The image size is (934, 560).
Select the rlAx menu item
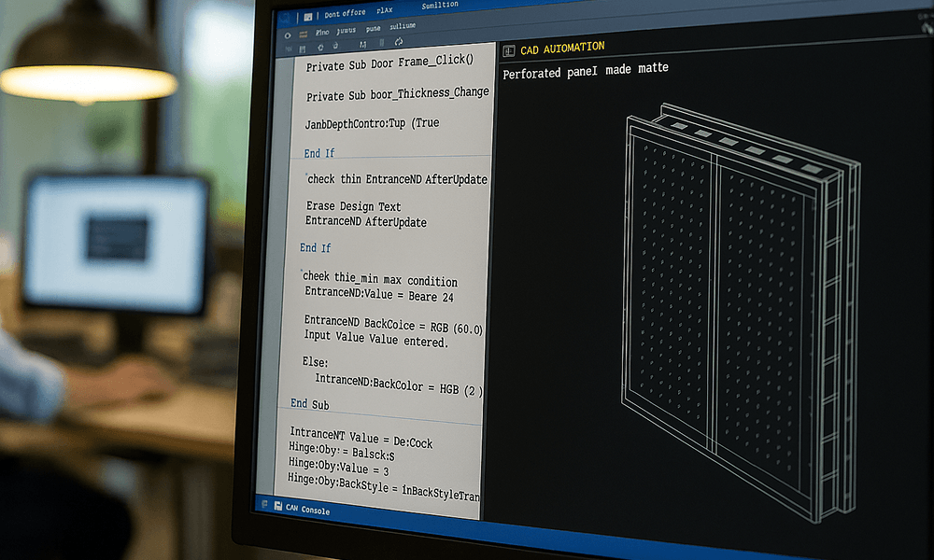(x=383, y=10)
